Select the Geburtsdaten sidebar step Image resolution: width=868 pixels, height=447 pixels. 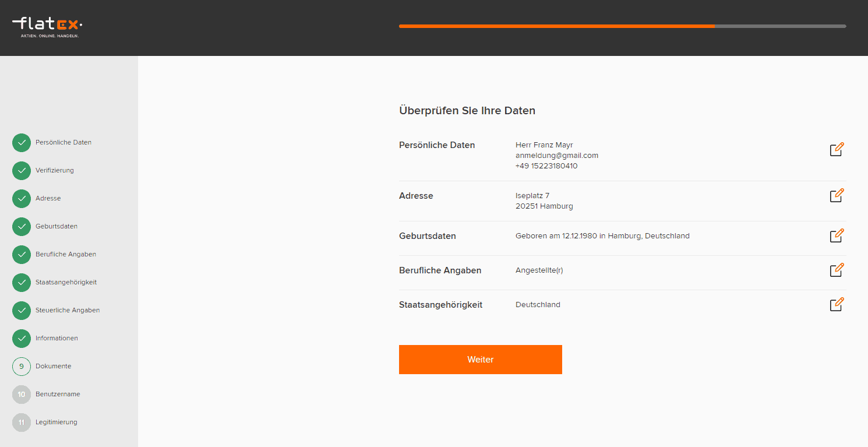pos(56,226)
